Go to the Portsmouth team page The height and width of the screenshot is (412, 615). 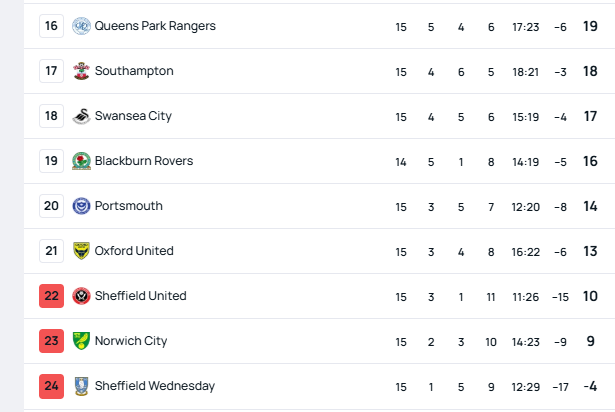129,206
